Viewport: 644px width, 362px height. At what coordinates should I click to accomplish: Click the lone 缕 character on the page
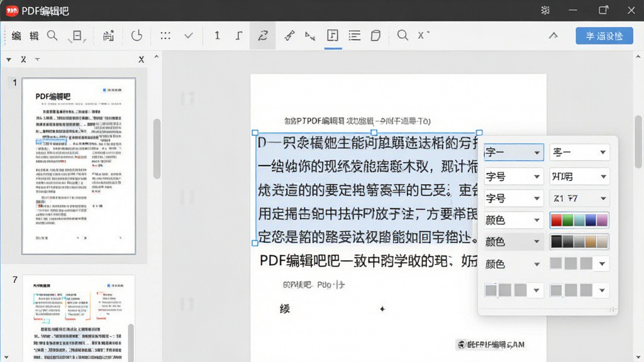tap(285, 309)
